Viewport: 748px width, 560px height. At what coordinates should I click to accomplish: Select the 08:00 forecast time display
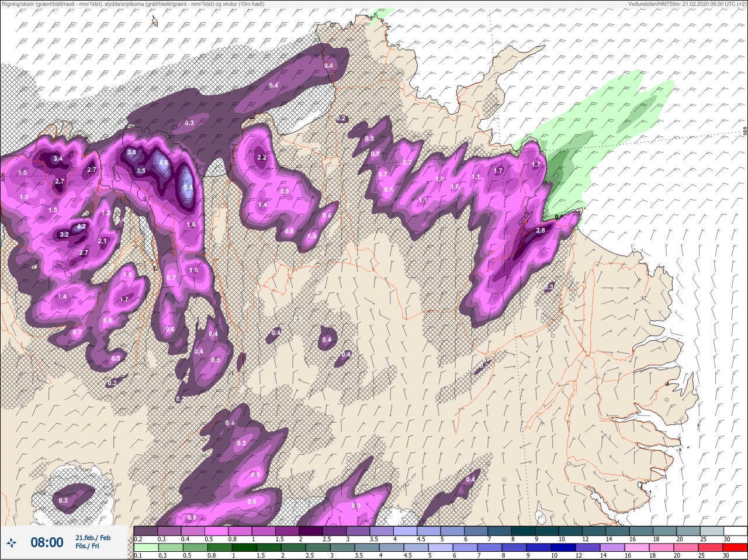click(x=47, y=542)
